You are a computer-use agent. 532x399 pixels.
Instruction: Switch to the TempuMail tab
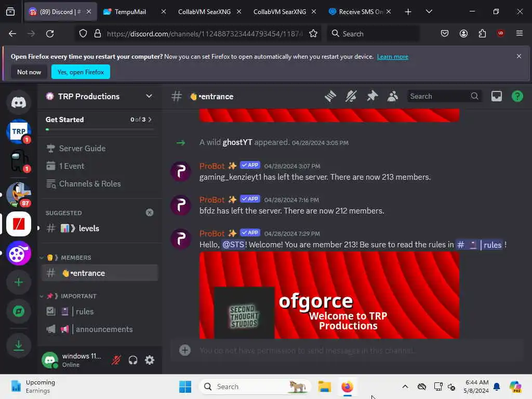pos(130,12)
